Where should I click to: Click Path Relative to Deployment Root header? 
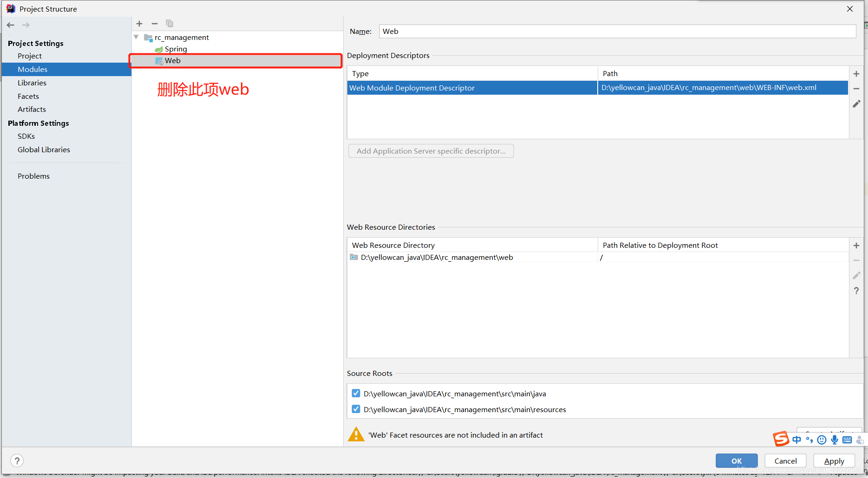pyautogui.click(x=723, y=245)
